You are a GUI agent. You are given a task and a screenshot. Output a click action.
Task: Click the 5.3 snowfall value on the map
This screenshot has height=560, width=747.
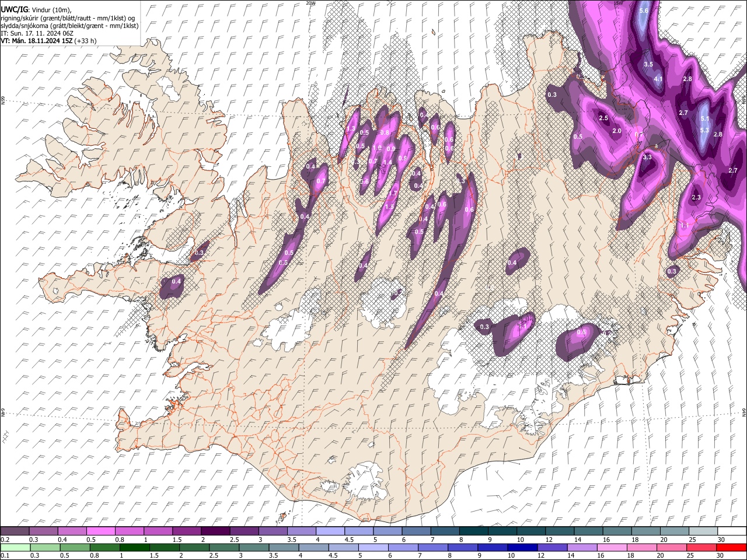[x=704, y=130]
